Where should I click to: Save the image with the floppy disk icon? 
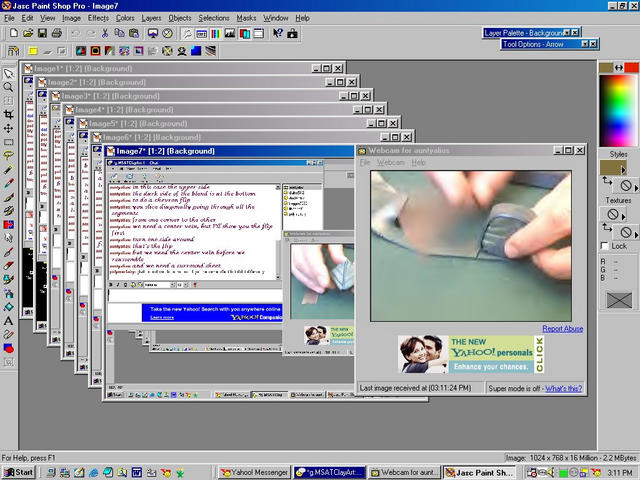[42, 33]
